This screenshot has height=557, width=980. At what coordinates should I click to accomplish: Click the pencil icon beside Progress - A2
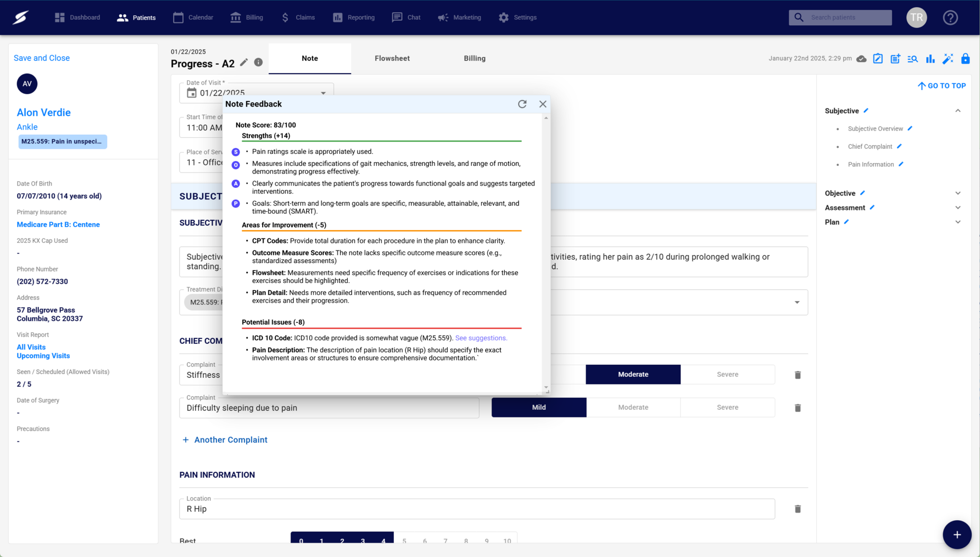pos(244,63)
